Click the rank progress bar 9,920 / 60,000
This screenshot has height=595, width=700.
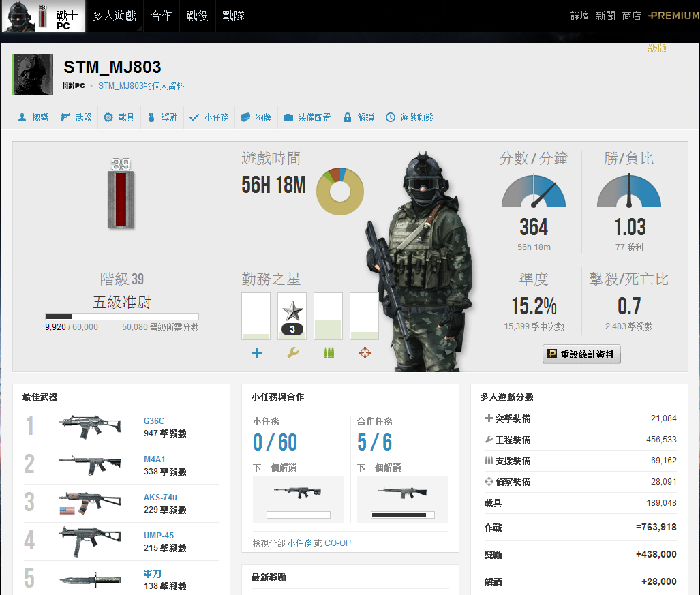pyautogui.click(x=122, y=316)
